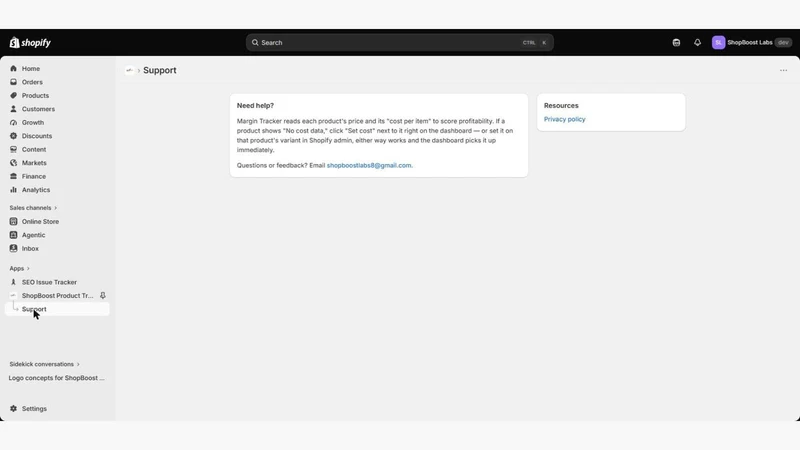The height and width of the screenshot is (450, 800).
Task: Click the search magnifier icon
Action: coord(255,43)
